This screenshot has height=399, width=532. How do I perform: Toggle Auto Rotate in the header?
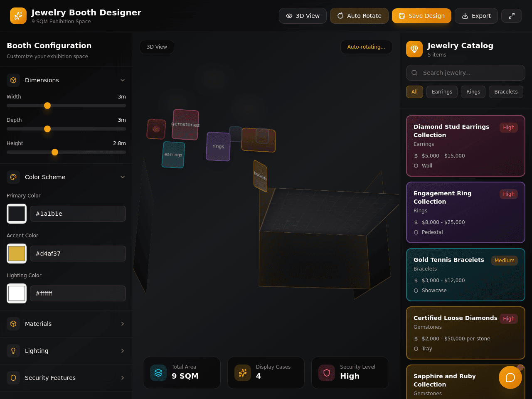click(359, 16)
